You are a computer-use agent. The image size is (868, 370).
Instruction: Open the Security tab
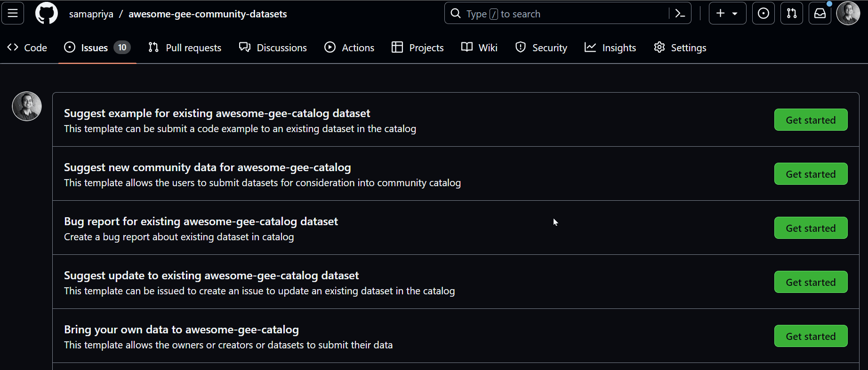coord(541,47)
